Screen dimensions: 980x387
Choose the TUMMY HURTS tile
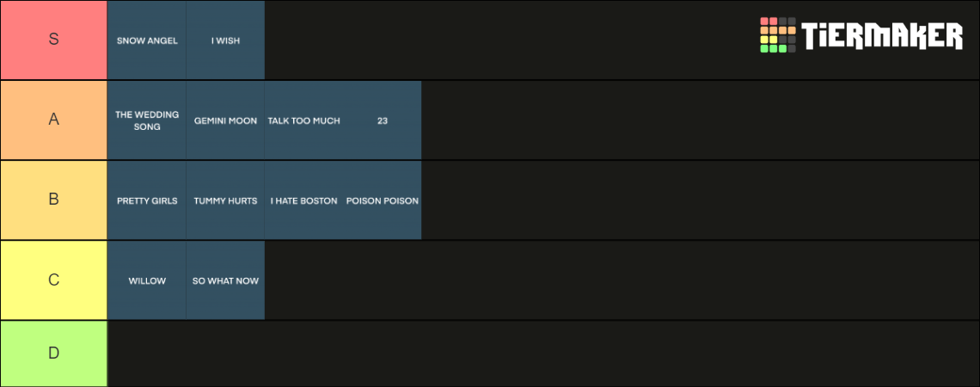pyautogui.click(x=225, y=200)
